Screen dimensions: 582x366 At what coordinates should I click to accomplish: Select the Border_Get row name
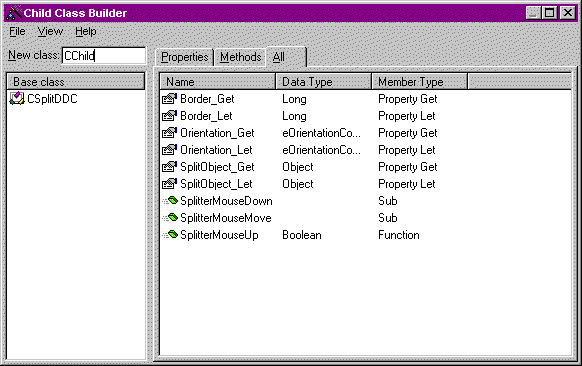tap(207, 99)
